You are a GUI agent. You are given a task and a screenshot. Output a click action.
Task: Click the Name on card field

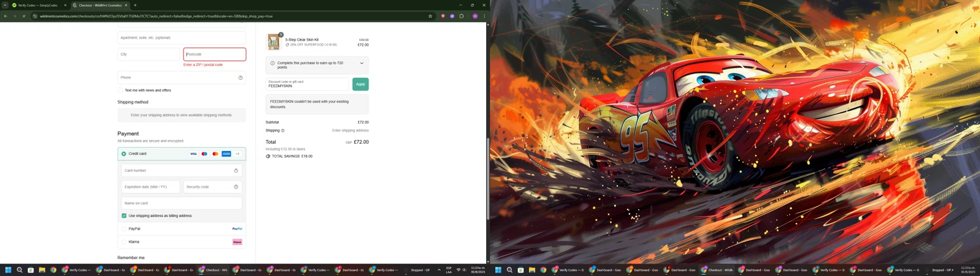(182, 203)
